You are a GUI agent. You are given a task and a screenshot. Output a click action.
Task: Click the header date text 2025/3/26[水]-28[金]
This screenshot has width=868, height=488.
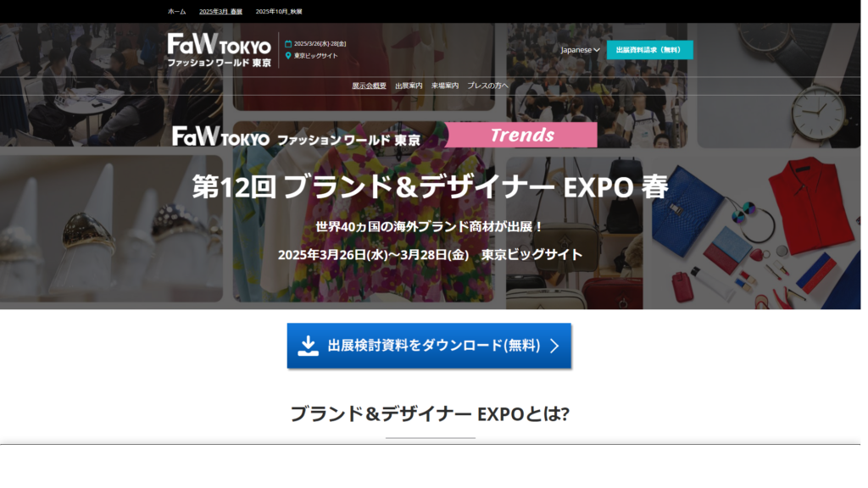tap(320, 44)
